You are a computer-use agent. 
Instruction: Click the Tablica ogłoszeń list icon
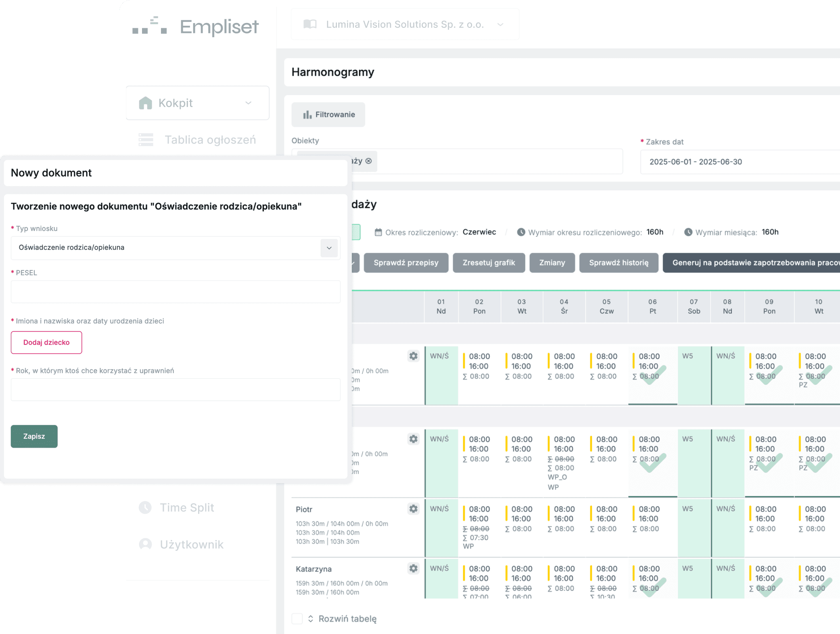(146, 140)
